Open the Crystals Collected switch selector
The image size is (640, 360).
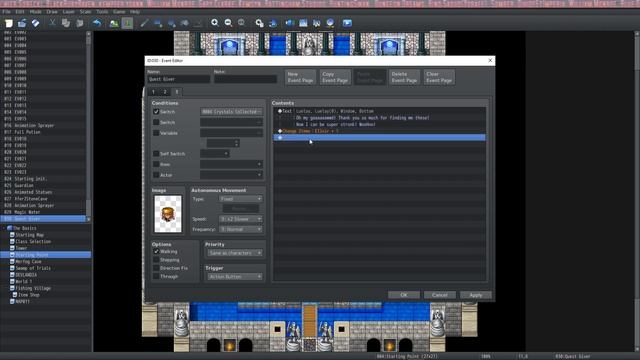point(231,111)
